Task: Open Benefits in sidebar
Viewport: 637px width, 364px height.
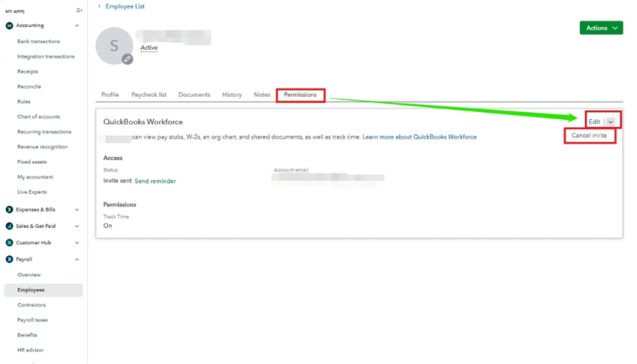Action: (27, 335)
